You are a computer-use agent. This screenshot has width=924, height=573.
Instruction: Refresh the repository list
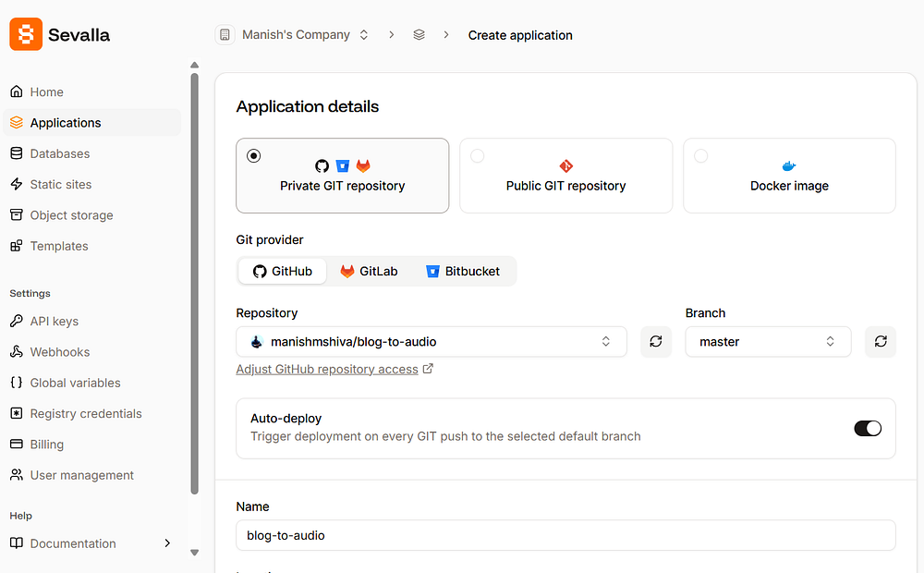[x=656, y=342]
